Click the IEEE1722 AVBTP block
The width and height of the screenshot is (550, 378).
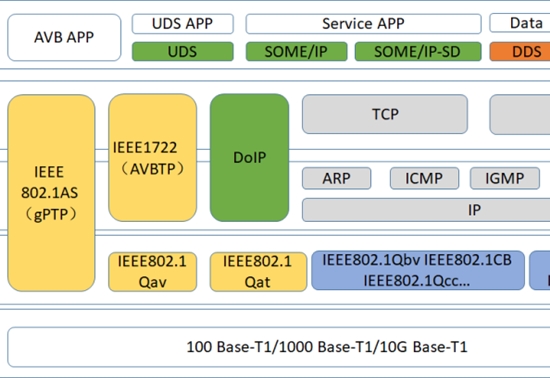point(153,158)
